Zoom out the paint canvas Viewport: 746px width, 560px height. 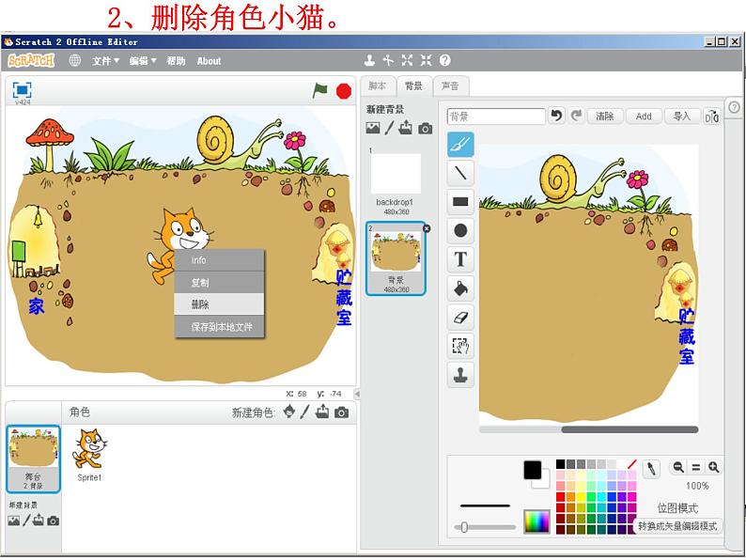click(x=678, y=467)
